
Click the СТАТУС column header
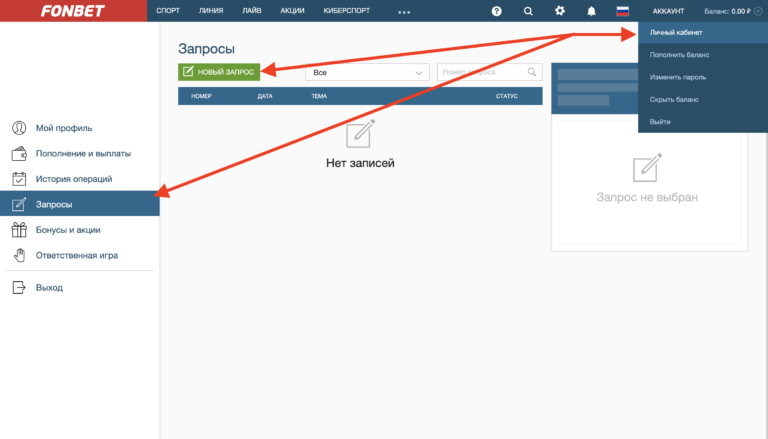pyautogui.click(x=506, y=96)
